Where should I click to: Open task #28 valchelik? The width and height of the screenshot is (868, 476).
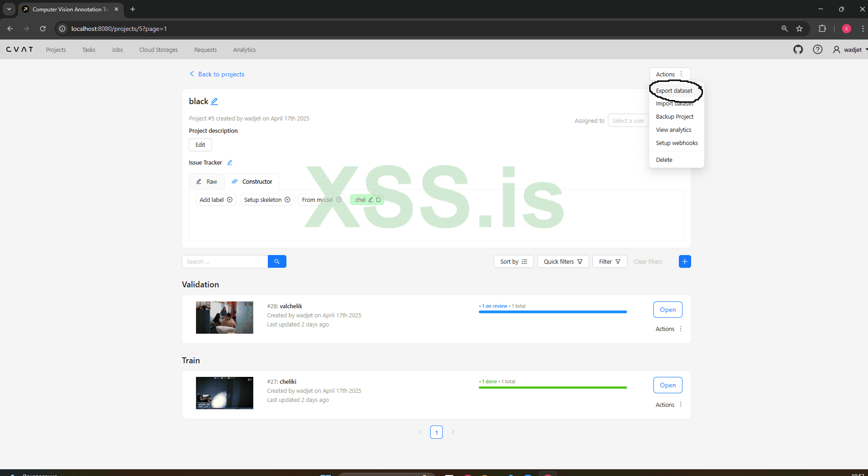point(668,310)
